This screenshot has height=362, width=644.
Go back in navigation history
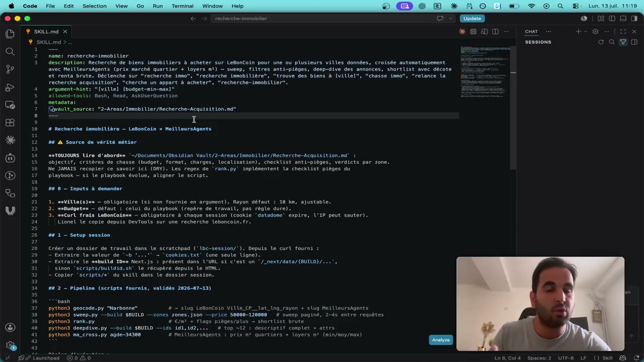193,19
